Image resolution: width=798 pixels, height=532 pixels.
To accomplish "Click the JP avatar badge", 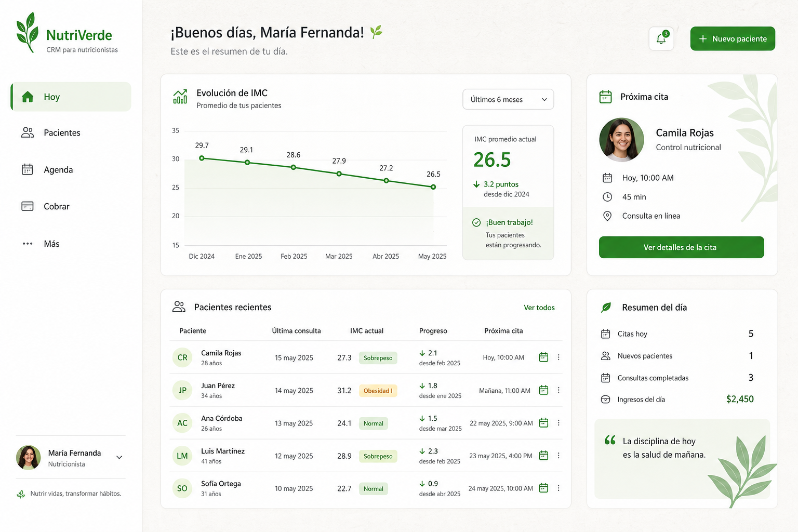I will (182, 390).
